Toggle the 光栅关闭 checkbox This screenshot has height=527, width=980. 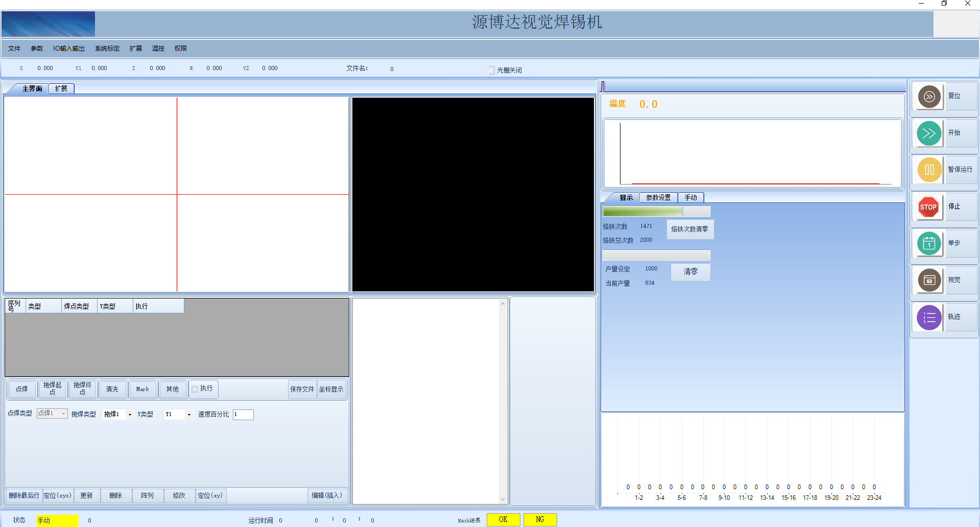point(491,70)
